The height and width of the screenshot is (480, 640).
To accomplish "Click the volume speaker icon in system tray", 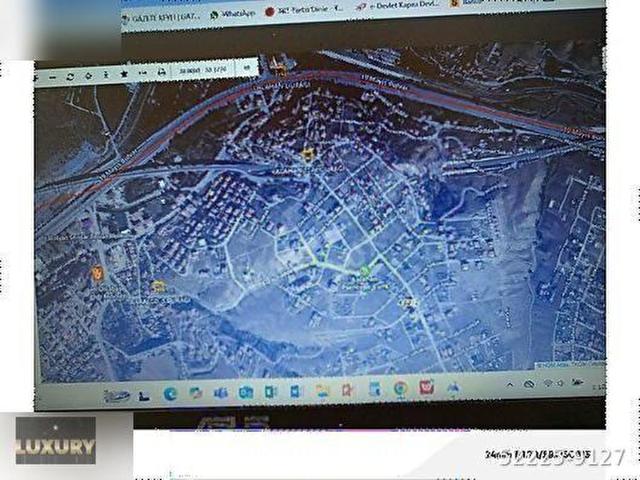I will pos(560,383).
